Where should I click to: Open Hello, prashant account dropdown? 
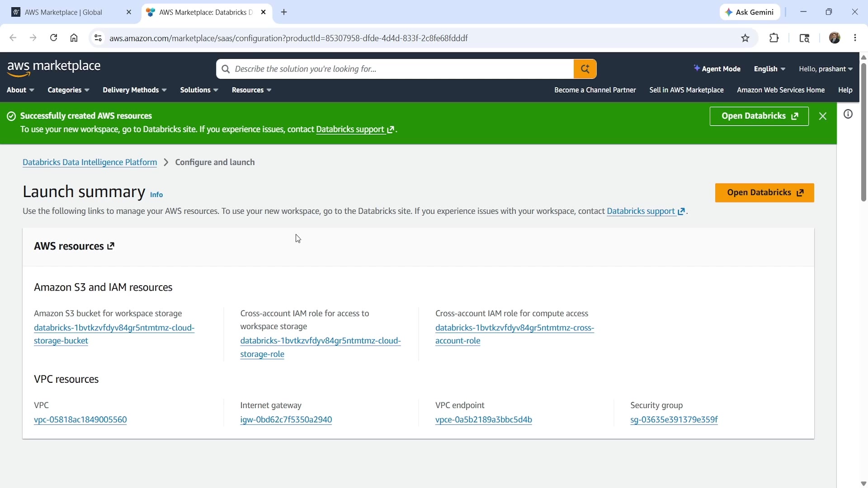(x=826, y=69)
